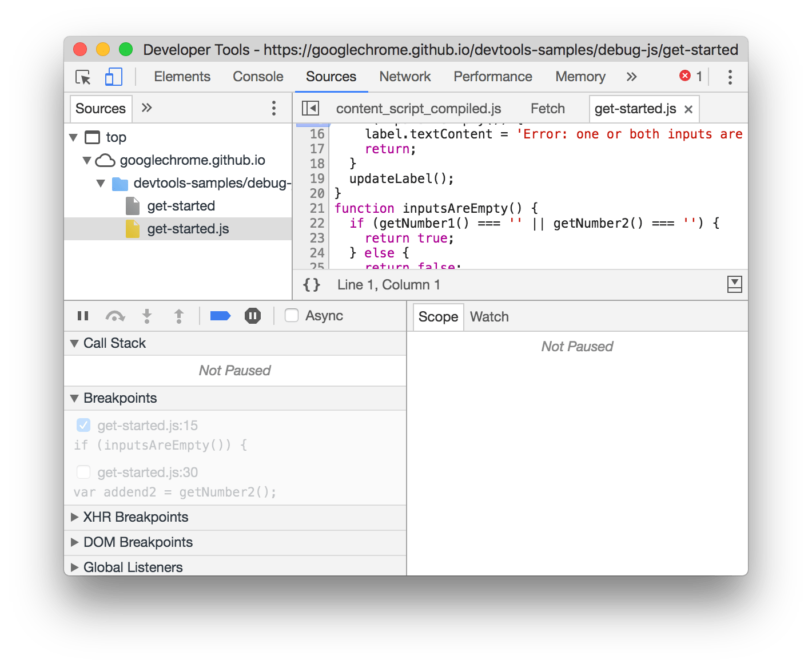Click line number 19 in the gutter
Viewport: 812px width, 667px height.
coord(317,178)
